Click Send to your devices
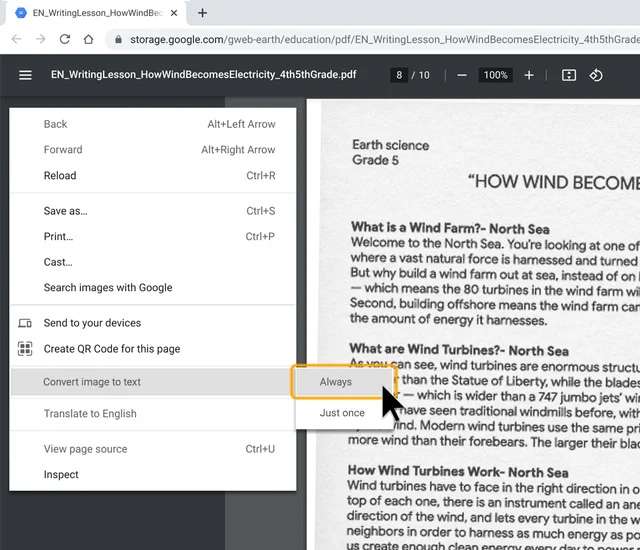Viewport: 640px width, 550px height. click(92, 323)
